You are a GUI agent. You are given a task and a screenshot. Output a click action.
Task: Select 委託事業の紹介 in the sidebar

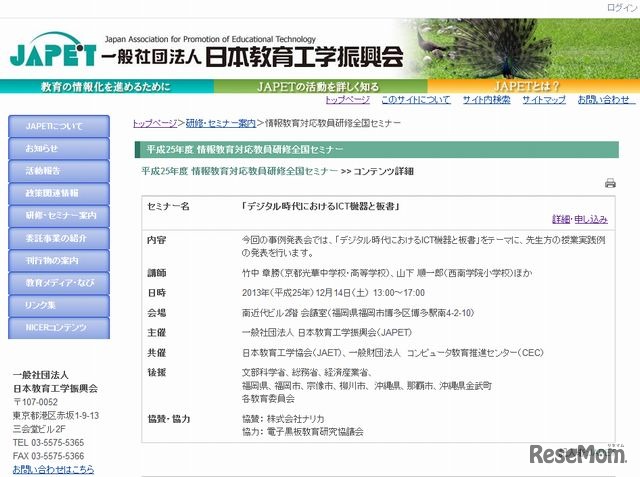click(x=59, y=238)
